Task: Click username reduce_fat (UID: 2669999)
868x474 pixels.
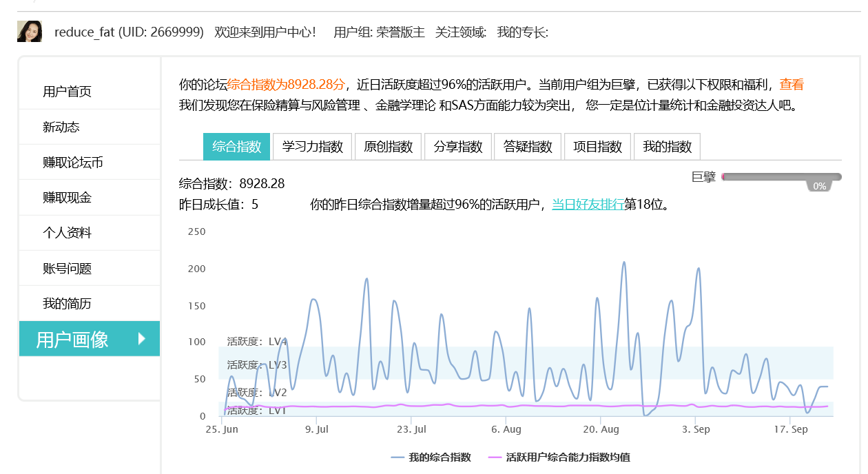Action: tap(129, 32)
